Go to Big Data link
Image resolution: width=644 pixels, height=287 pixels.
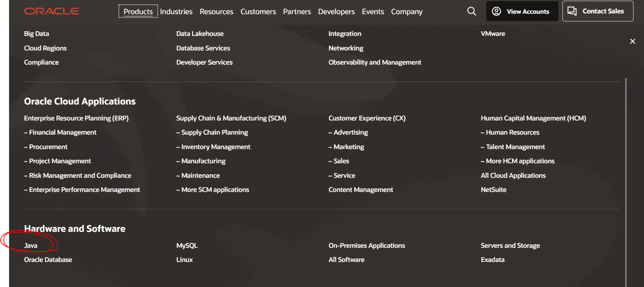point(36,34)
